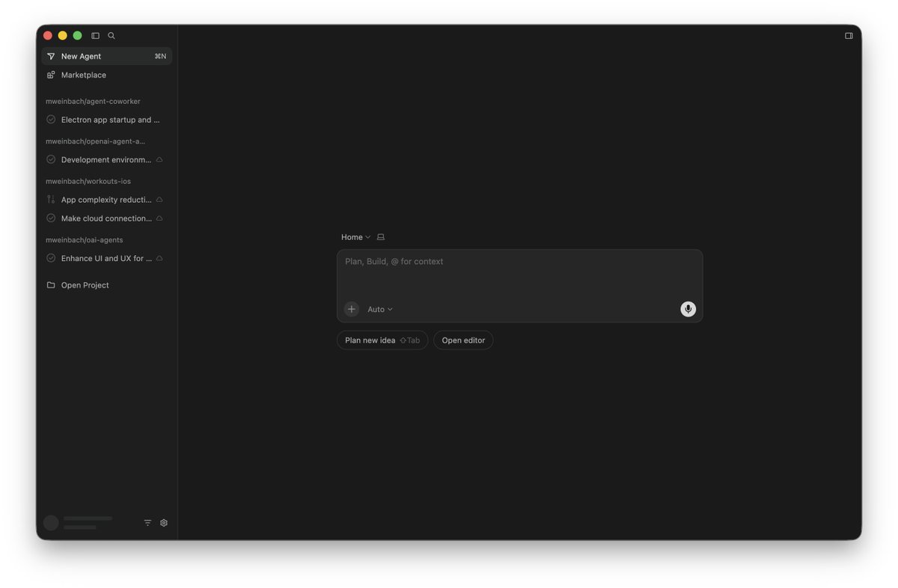Click the New Agent icon in sidebar
Viewport: 898px width, 588px height.
tap(51, 56)
